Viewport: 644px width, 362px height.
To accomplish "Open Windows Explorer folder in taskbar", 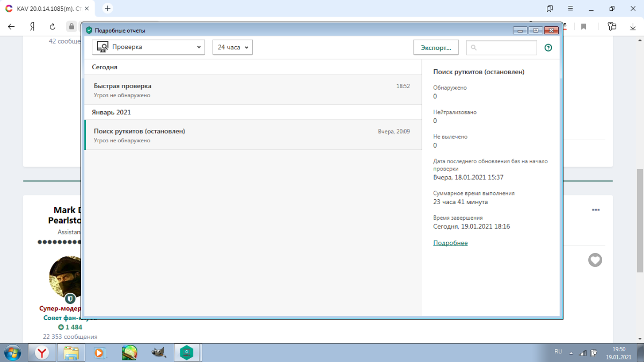I will (x=71, y=352).
